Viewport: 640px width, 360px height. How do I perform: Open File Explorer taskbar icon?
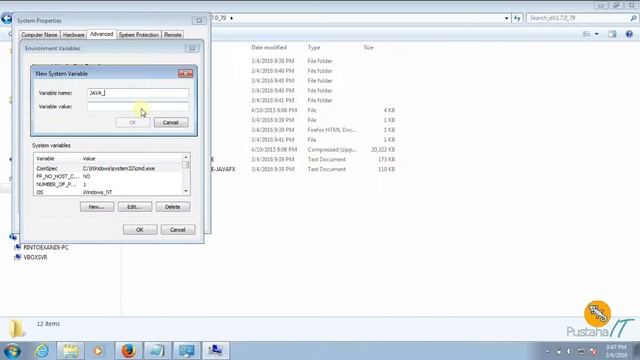point(70,351)
